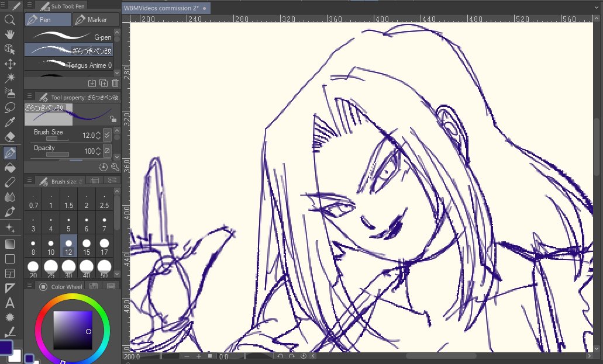Toggle Brush Size dynamics button
This screenshot has height=364, width=603.
point(107,135)
